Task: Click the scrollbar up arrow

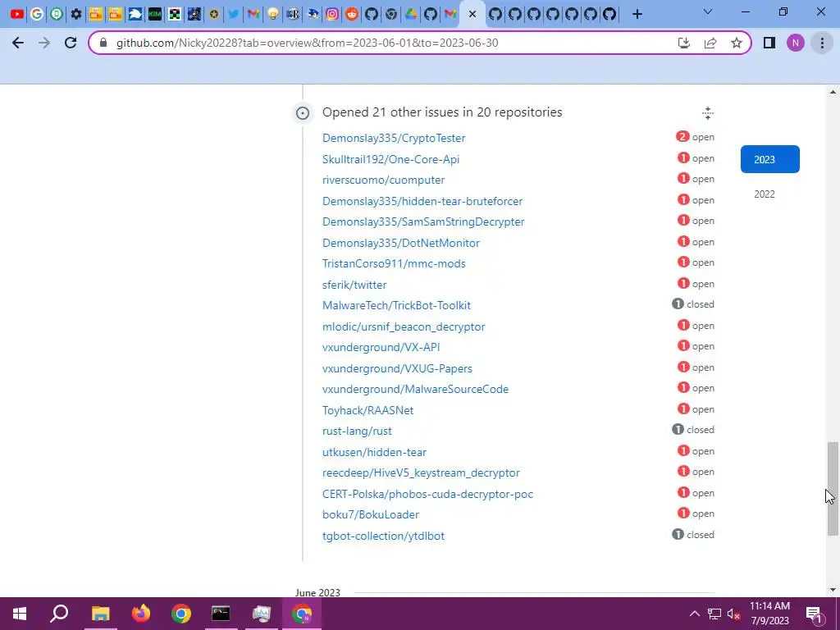Action: point(833,92)
